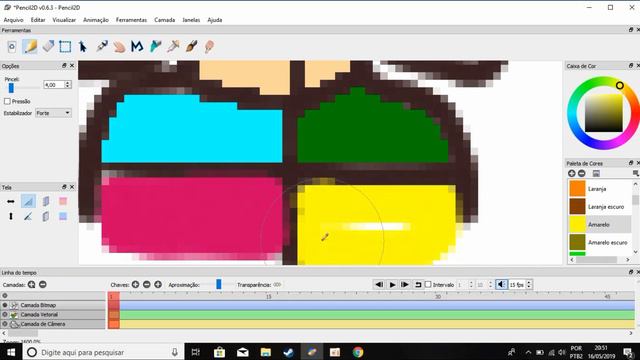Click the Pincel size slider handle
Viewport: 640px width, 360px height.
pyautogui.click(x=11, y=87)
